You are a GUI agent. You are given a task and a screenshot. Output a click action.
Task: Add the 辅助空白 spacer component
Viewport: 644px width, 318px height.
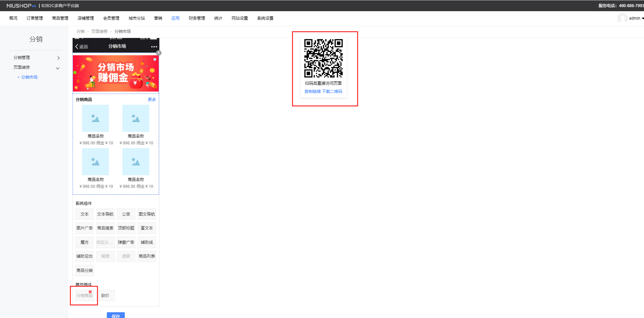point(84,256)
